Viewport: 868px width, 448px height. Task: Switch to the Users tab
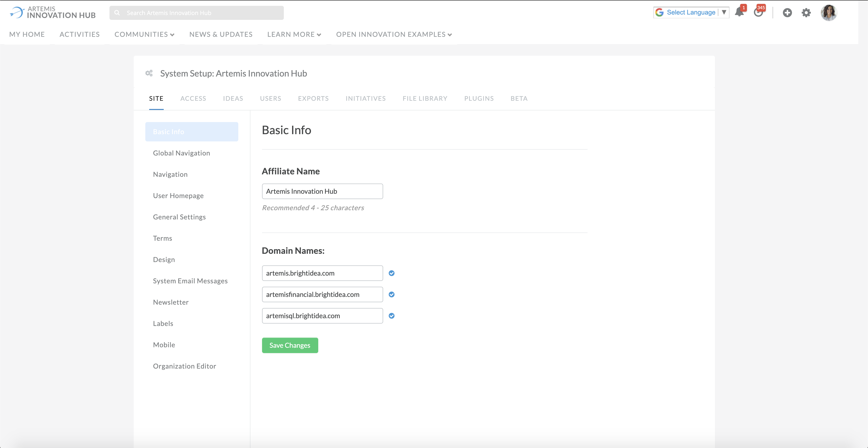point(271,98)
